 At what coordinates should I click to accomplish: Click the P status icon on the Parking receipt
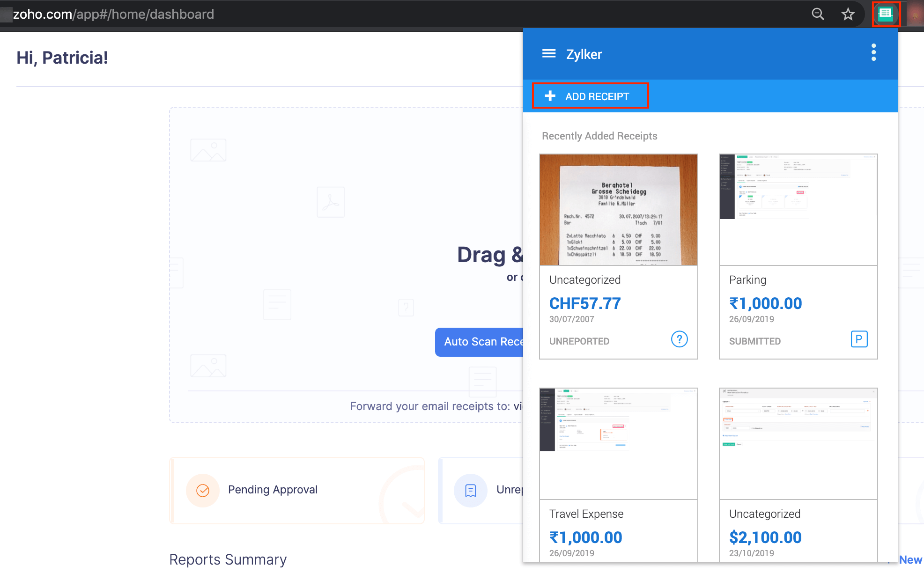(x=859, y=339)
